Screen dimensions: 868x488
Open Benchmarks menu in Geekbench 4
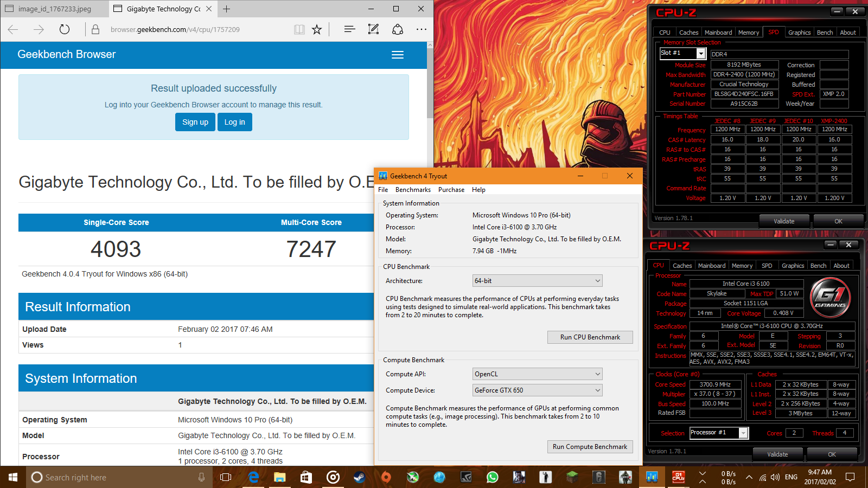click(x=413, y=190)
